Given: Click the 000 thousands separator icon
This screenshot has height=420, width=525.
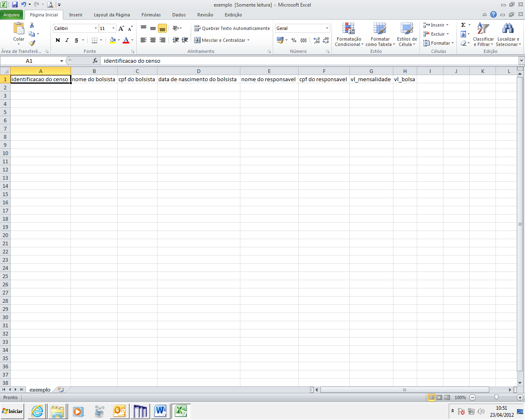Looking at the screenshot, I should [304, 40].
